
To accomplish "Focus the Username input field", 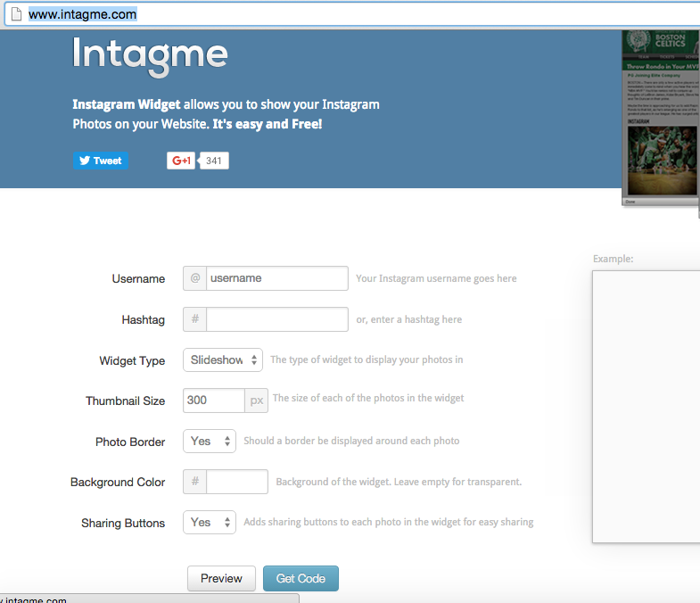I will (x=276, y=278).
